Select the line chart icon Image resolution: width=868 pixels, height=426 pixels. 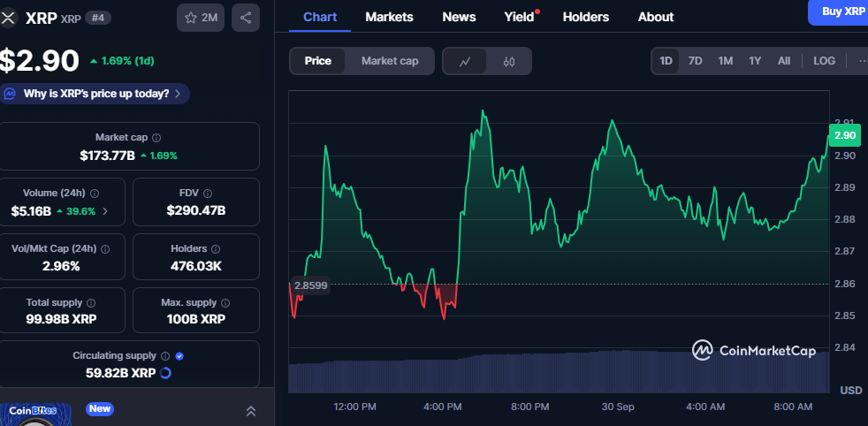click(x=465, y=61)
